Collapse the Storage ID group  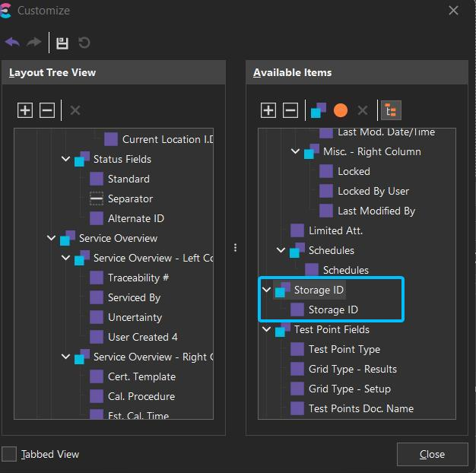[266, 290]
